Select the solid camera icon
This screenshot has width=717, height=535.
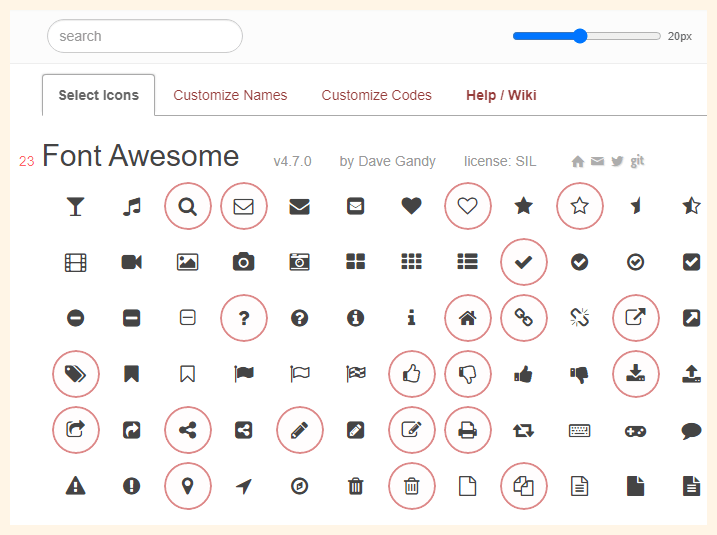click(244, 262)
